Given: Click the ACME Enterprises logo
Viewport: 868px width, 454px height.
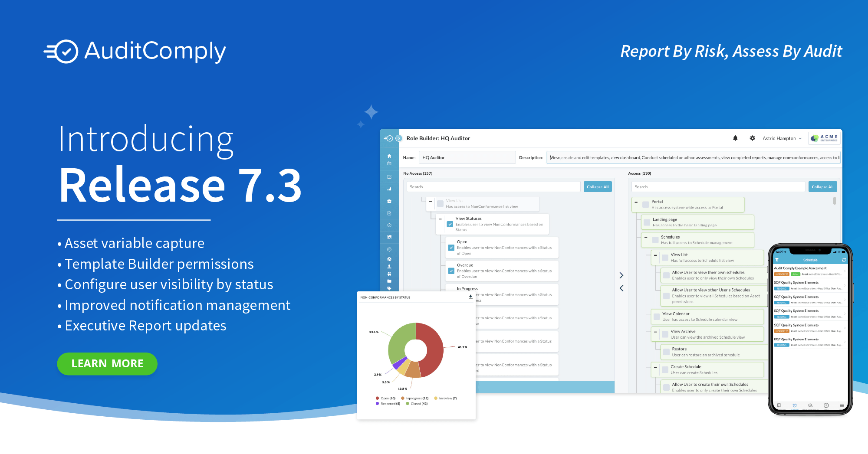Looking at the screenshot, I should [x=825, y=138].
